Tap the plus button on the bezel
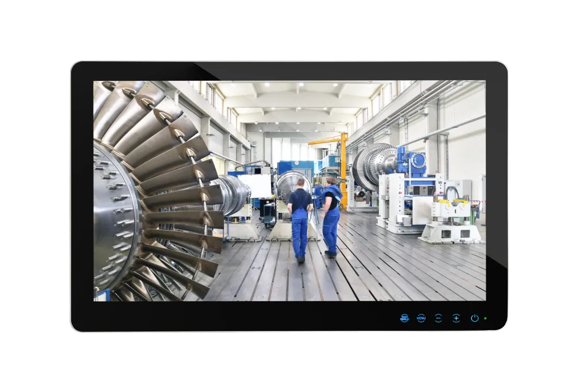 pos(456,318)
